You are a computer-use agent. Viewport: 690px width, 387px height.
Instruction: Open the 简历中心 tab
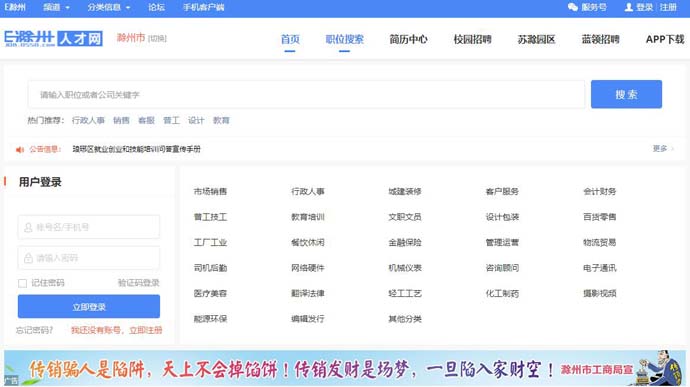[x=408, y=39]
